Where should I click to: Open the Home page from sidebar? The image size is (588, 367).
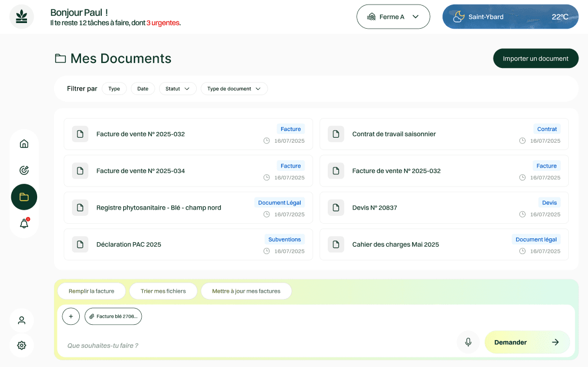(x=24, y=144)
